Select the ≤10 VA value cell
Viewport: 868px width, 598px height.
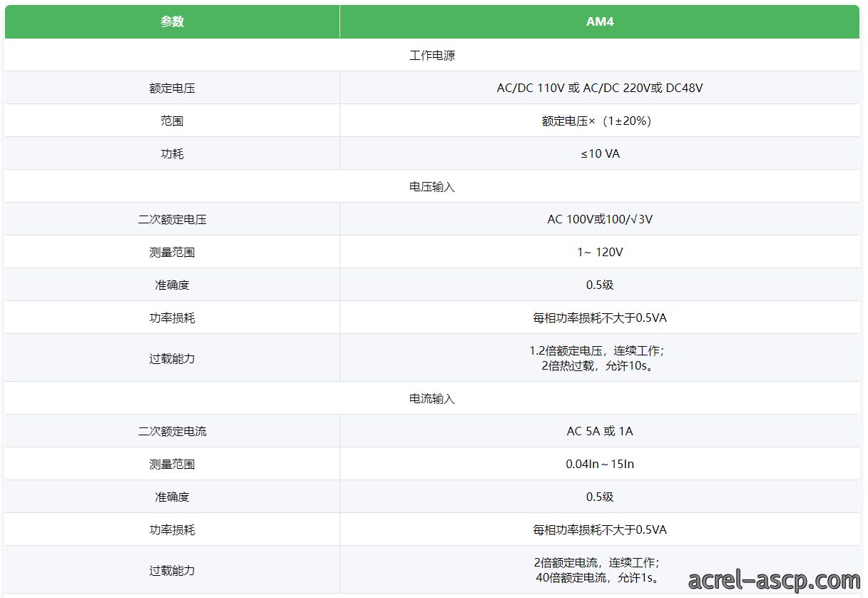pyautogui.click(x=600, y=153)
